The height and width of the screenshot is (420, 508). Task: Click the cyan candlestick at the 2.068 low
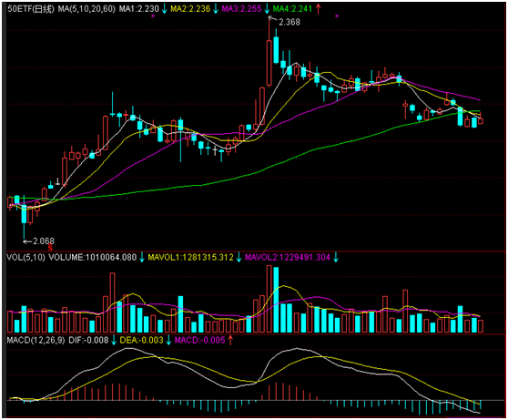pyautogui.click(x=24, y=213)
